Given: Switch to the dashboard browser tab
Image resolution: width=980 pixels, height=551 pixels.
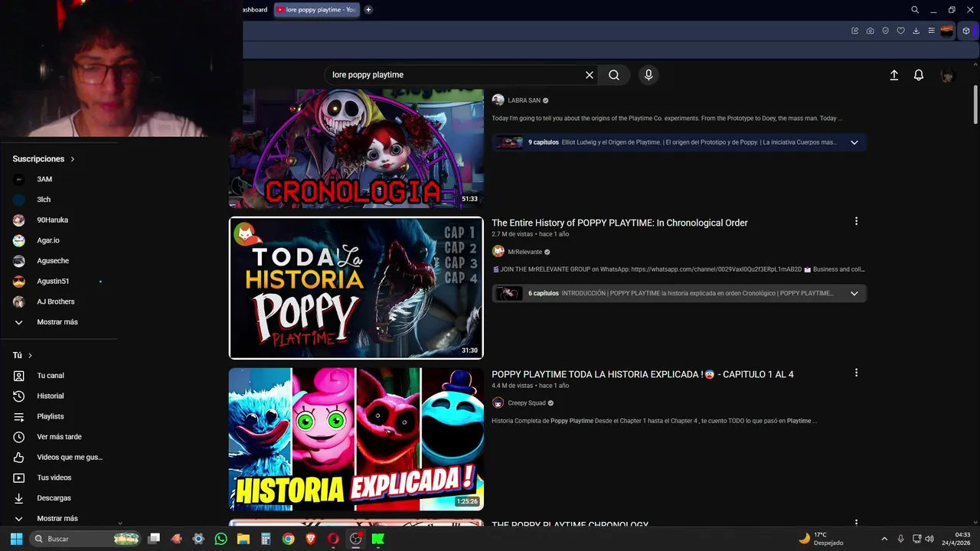Looking at the screenshot, I should (255, 10).
